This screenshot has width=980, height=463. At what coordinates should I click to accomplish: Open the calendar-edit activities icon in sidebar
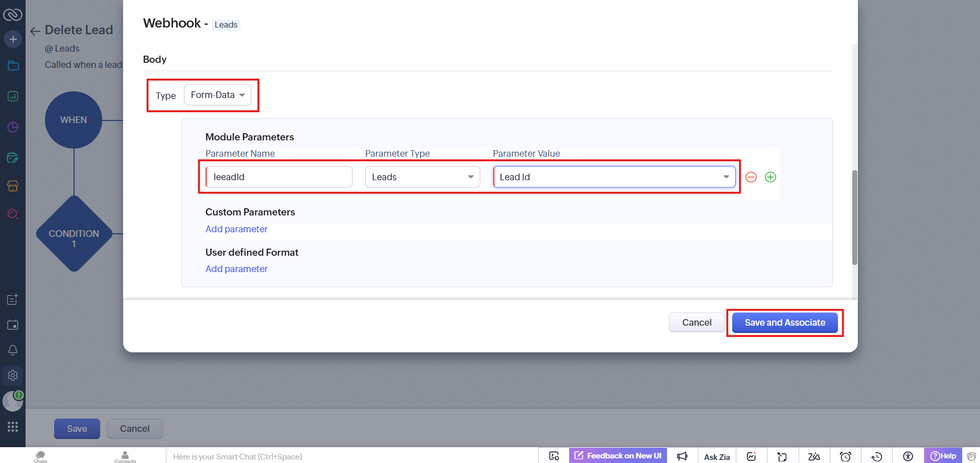click(13, 158)
